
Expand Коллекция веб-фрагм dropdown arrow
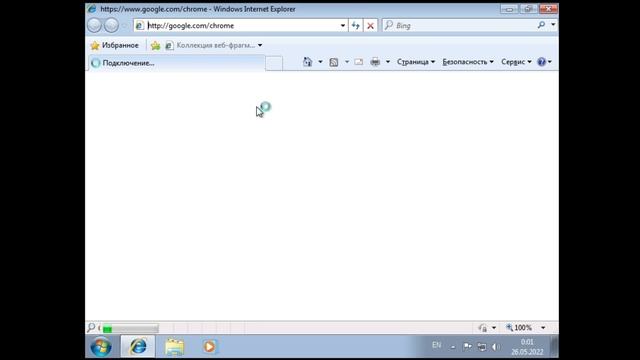tap(260, 45)
